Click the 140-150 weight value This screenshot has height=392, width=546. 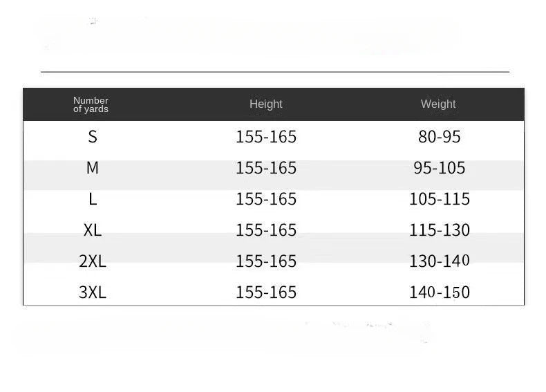[439, 292]
